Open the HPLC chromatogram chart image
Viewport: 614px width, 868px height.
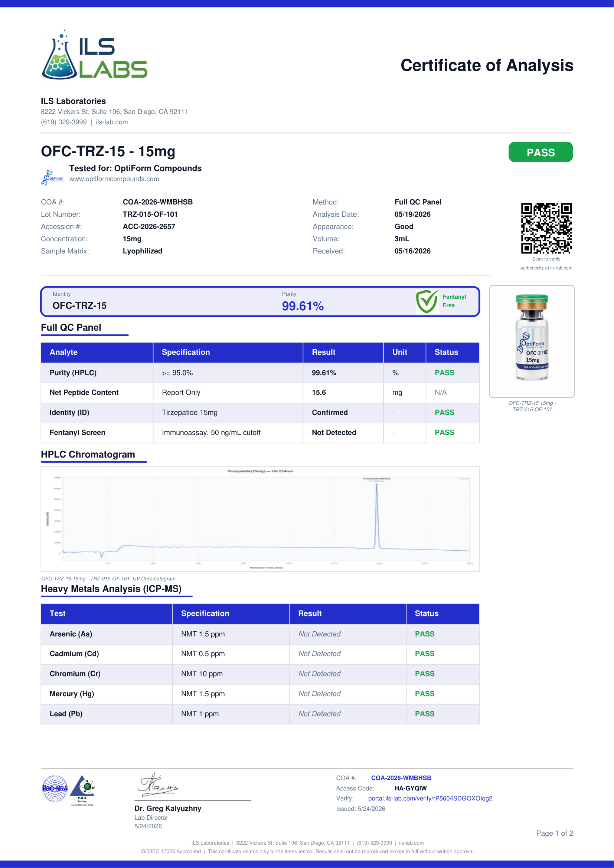[260, 519]
